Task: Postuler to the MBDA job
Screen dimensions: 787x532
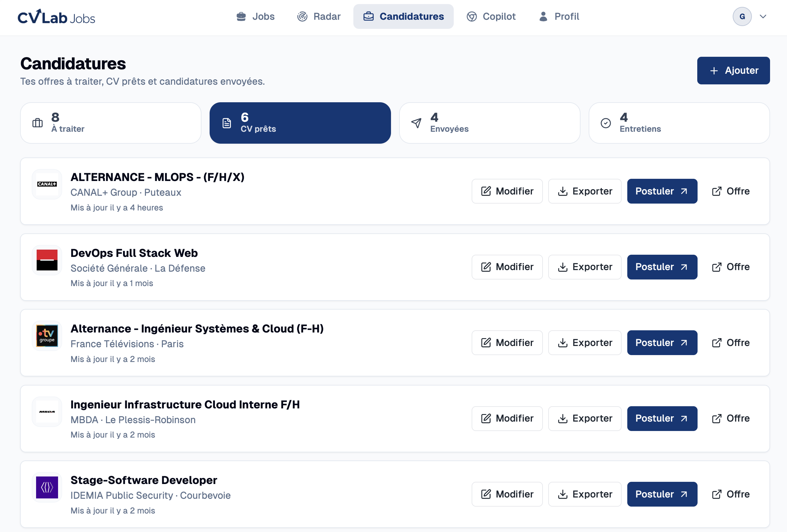Action: [x=662, y=418]
